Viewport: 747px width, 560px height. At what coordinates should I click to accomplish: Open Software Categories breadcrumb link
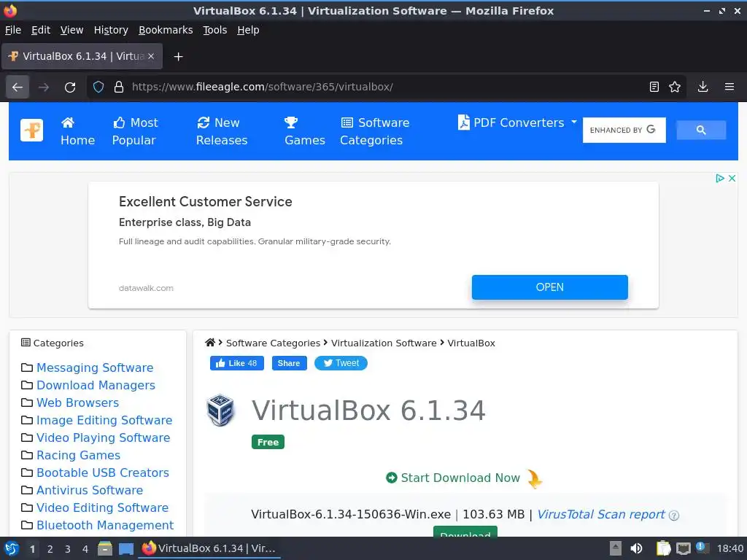[x=273, y=343]
